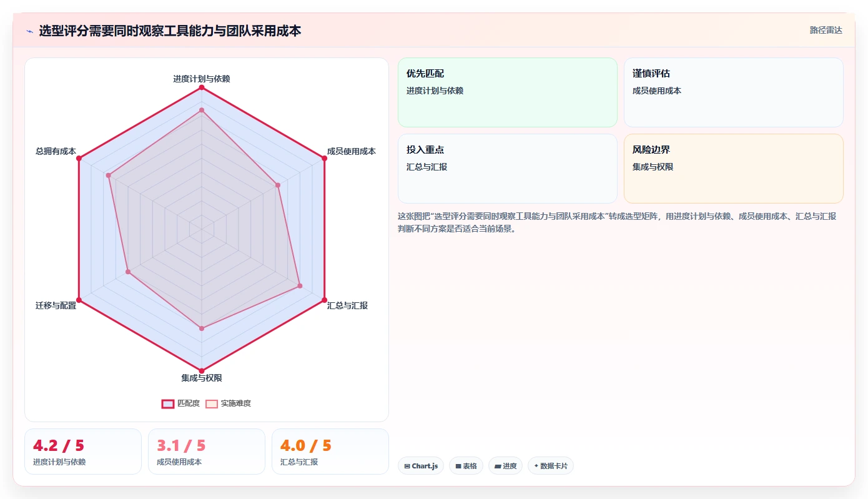Click the inner 实施难度 point on 迁移与配置 axis
The height and width of the screenshot is (499, 868).
tap(128, 272)
